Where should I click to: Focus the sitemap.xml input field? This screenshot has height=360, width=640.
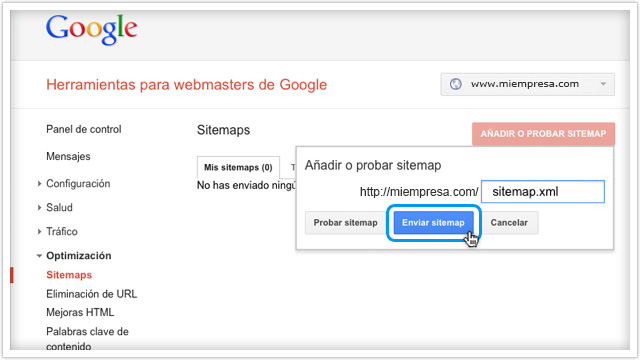543,191
